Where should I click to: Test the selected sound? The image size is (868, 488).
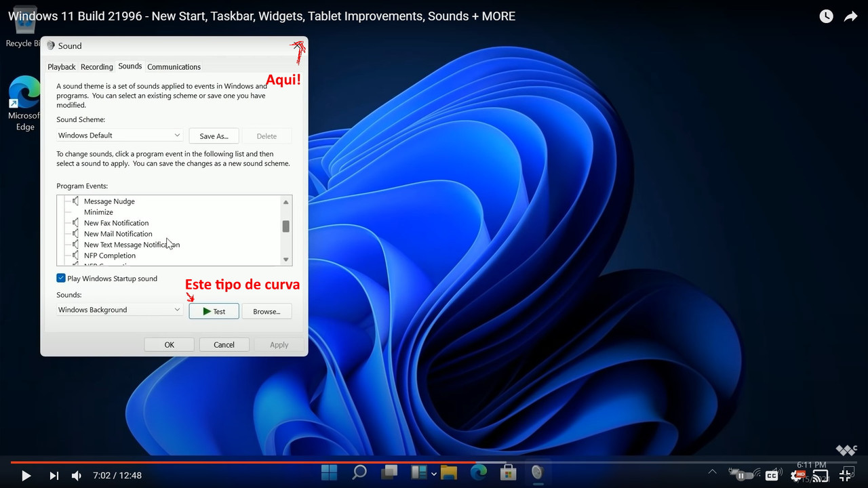[x=214, y=311]
